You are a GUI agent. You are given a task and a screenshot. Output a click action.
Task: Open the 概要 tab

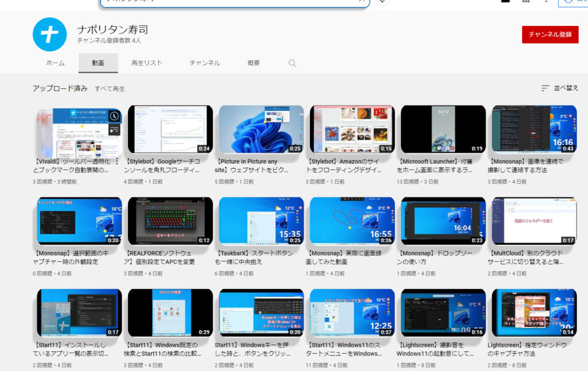[x=253, y=63]
